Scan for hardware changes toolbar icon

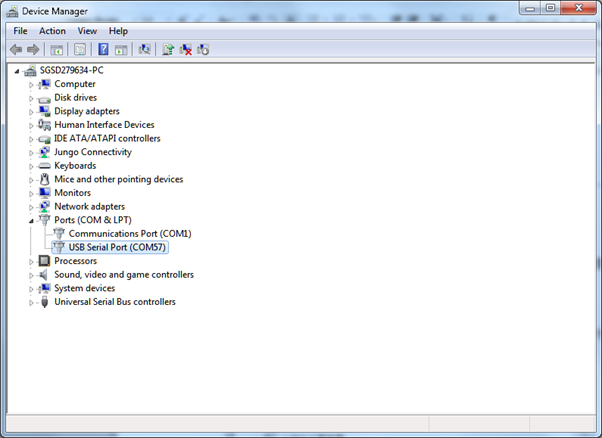[145, 49]
